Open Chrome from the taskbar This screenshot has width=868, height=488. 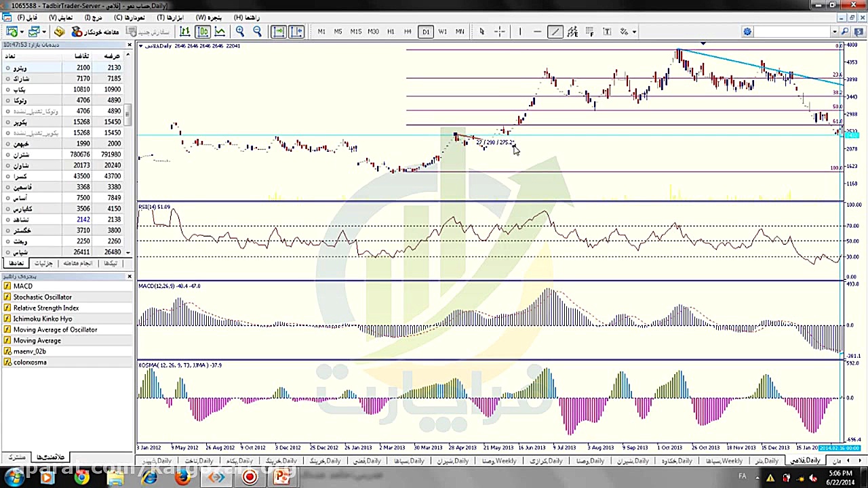pyautogui.click(x=81, y=478)
